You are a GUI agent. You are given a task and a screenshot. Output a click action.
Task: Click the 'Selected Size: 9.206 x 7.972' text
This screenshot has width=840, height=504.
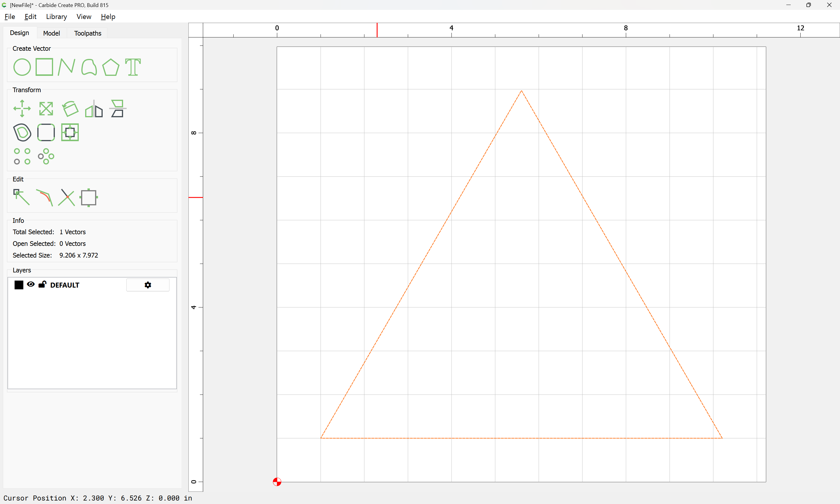click(55, 255)
